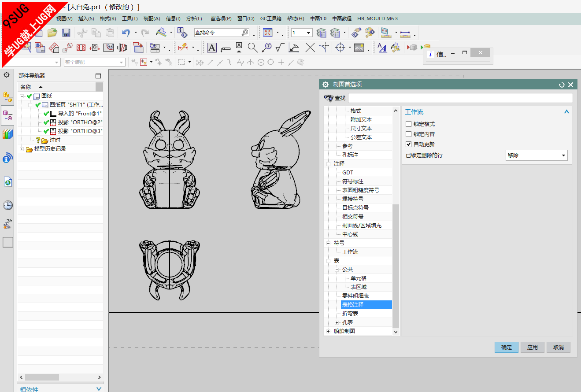Click the redo arrow icon
The width and height of the screenshot is (581, 392).
144,33
